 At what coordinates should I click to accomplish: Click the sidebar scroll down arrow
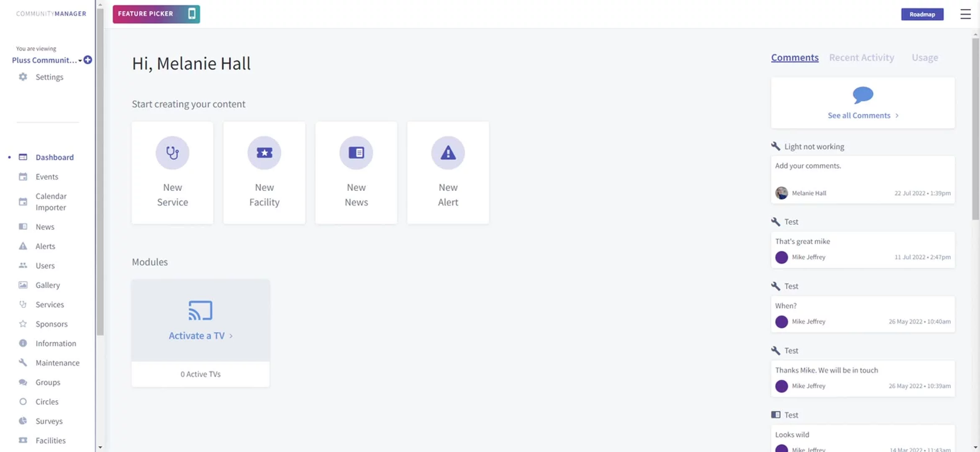100,447
